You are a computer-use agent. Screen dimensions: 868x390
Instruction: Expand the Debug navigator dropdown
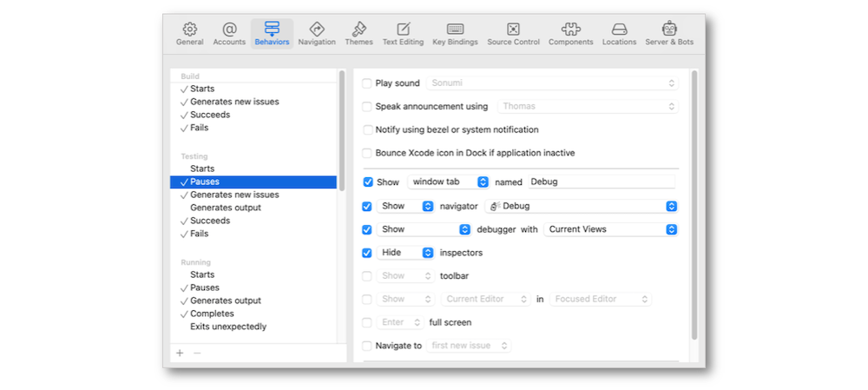pyautogui.click(x=582, y=207)
